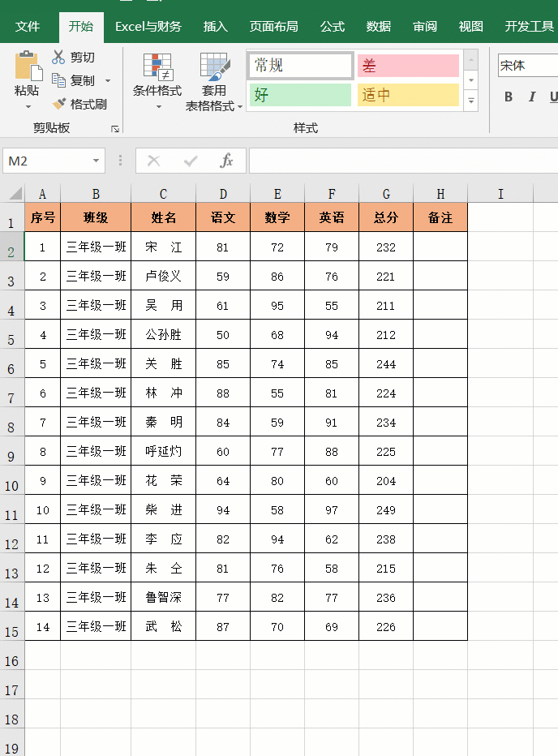Select the cell with name 卢俊义
This screenshot has width=558, height=756.
click(x=164, y=277)
